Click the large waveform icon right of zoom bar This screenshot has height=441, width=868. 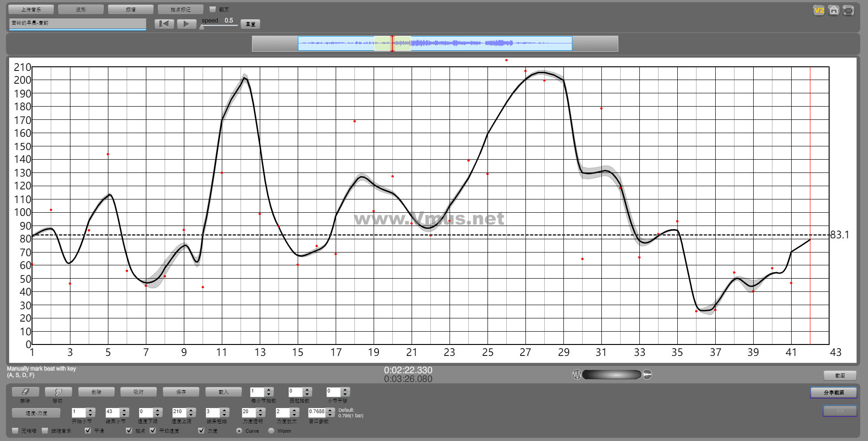click(648, 375)
